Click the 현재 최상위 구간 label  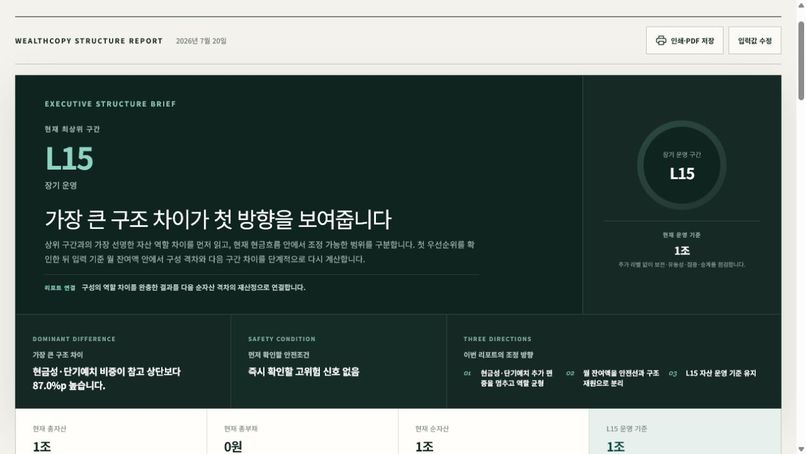(72, 129)
